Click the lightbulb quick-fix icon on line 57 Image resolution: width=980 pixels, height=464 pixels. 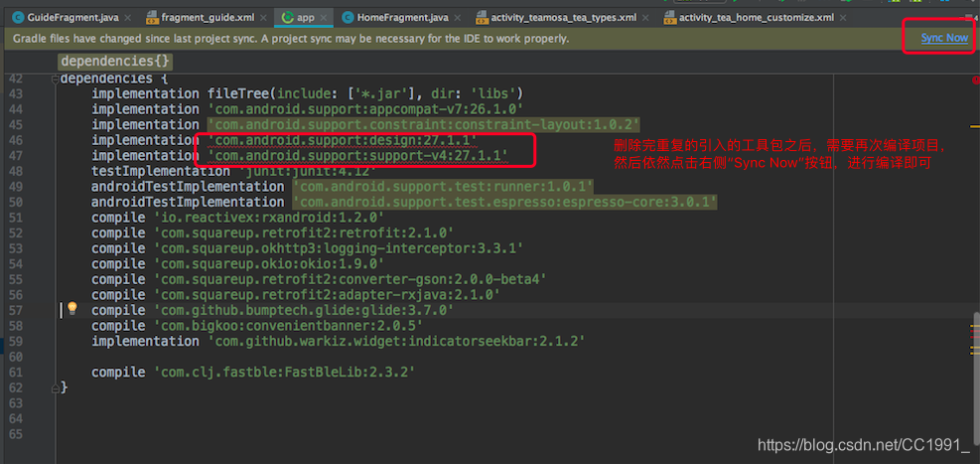pos(71,308)
